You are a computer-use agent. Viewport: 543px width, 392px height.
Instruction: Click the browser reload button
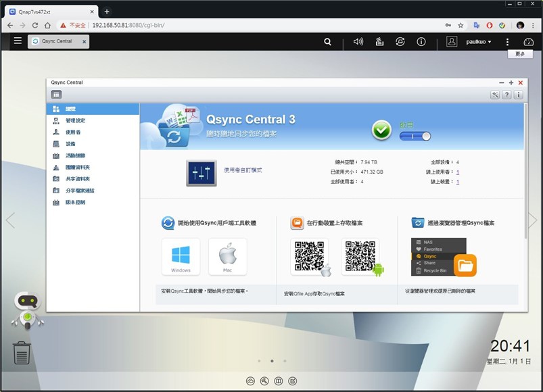[35, 25]
